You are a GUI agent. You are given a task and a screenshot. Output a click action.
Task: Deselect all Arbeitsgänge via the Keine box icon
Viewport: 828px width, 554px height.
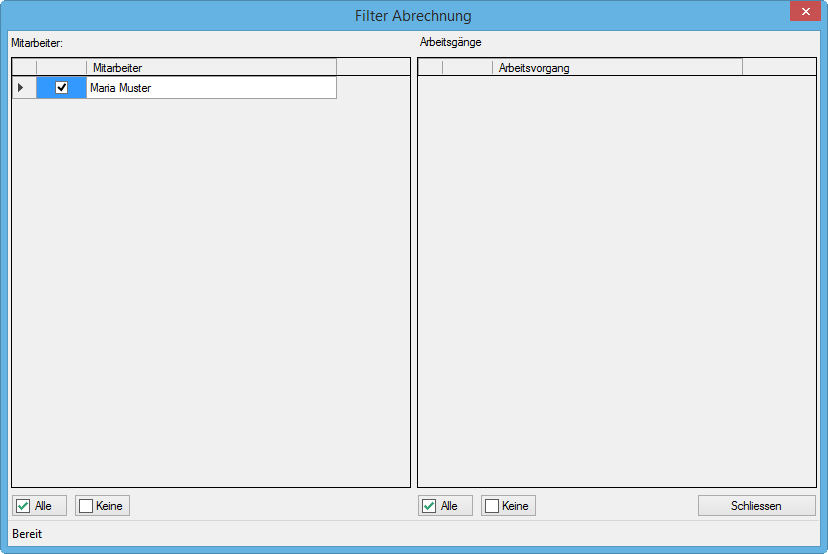click(x=492, y=506)
